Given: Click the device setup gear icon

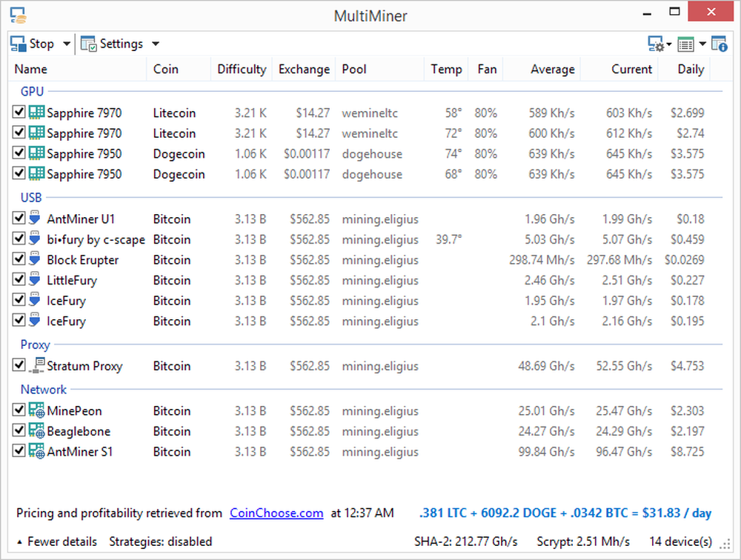Looking at the screenshot, I should pyautogui.click(x=656, y=44).
